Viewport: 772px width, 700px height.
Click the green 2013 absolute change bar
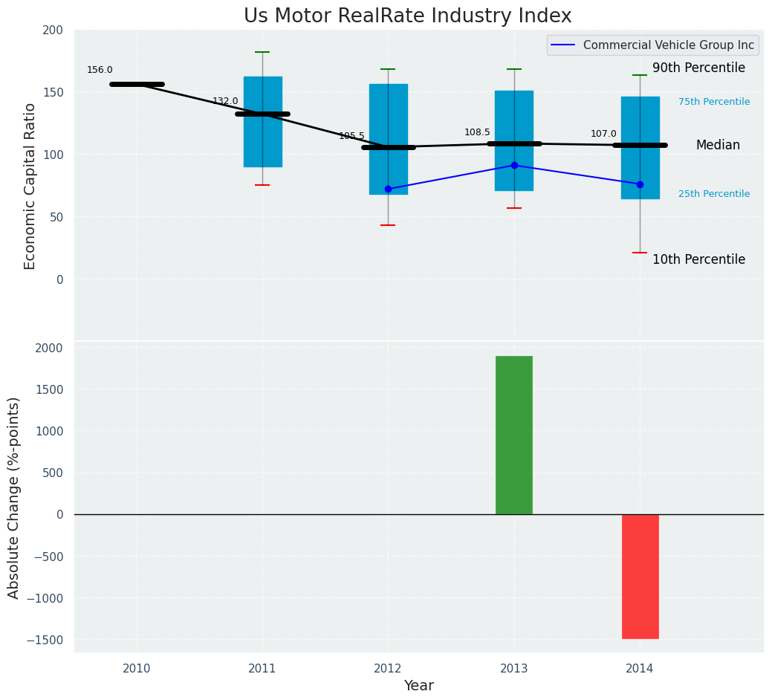click(513, 435)
